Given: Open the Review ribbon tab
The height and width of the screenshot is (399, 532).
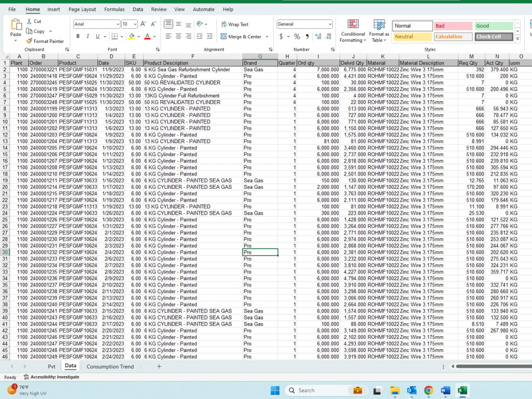Looking at the screenshot, I should click(x=159, y=10).
